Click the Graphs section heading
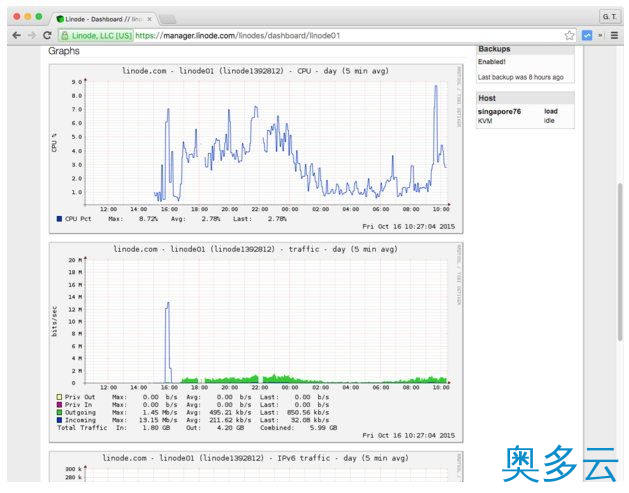This screenshot has height=493, width=629. (x=64, y=51)
